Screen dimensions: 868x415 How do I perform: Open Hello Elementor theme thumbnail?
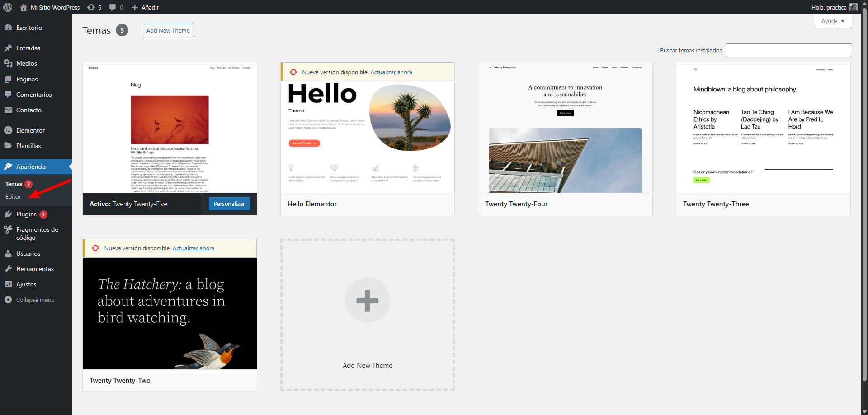[x=368, y=137]
